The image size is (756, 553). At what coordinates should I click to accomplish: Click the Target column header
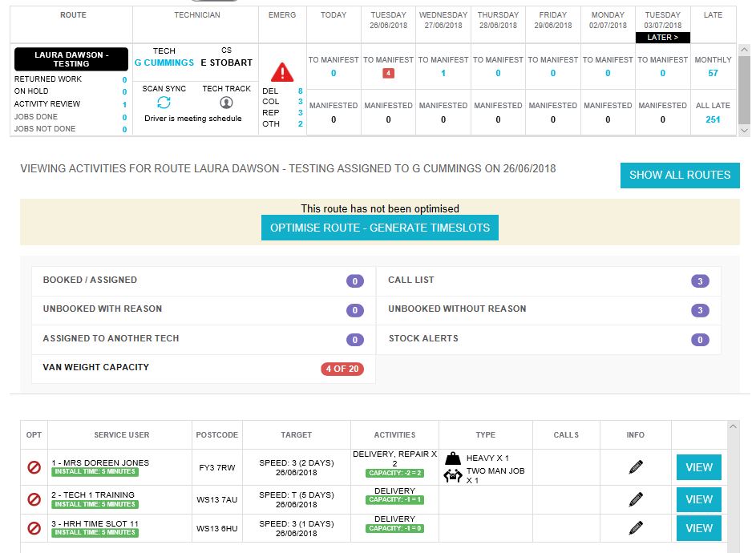pyautogui.click(x=296, y=435)
